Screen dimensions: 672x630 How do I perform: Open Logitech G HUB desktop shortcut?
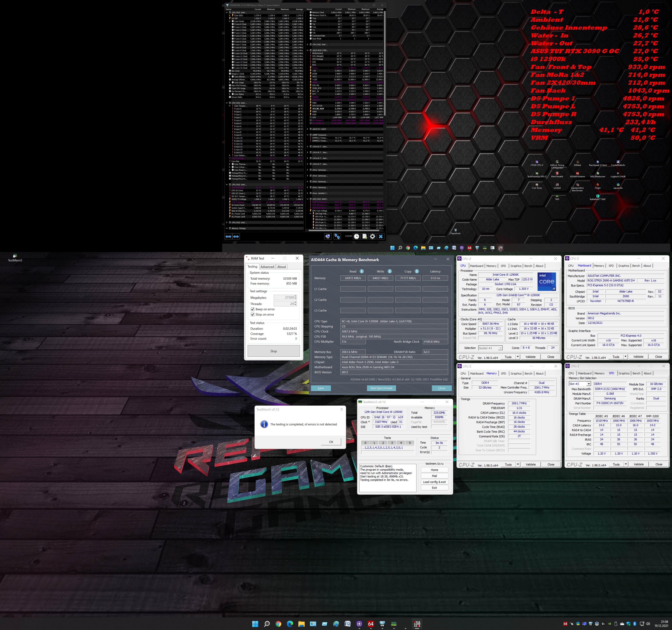click(618, 175)
